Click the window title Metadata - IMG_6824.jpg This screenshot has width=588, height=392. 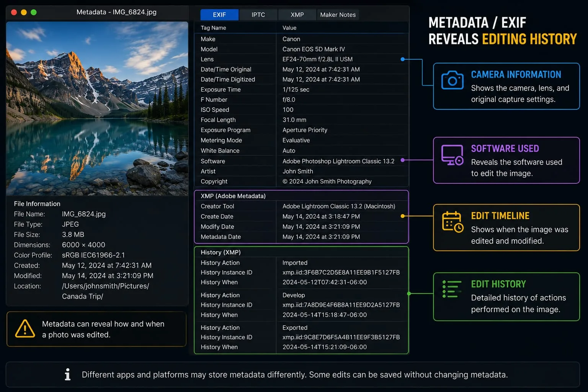pos(116,12)
